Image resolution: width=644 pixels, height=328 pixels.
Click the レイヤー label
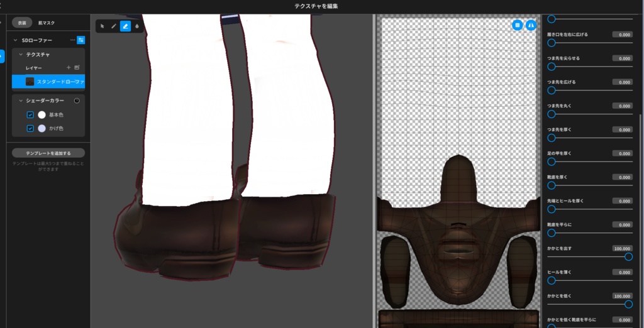(x=34, y=68)
